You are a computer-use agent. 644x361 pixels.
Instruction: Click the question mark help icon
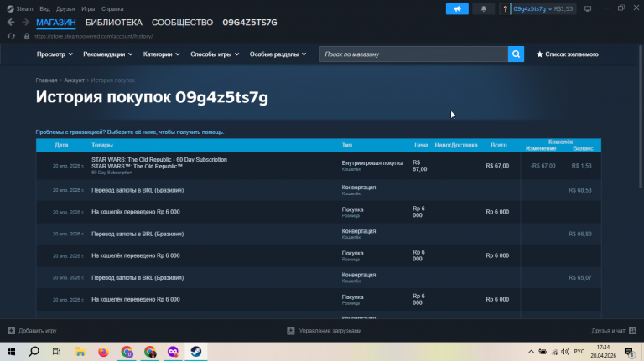(x=505, y=8)
